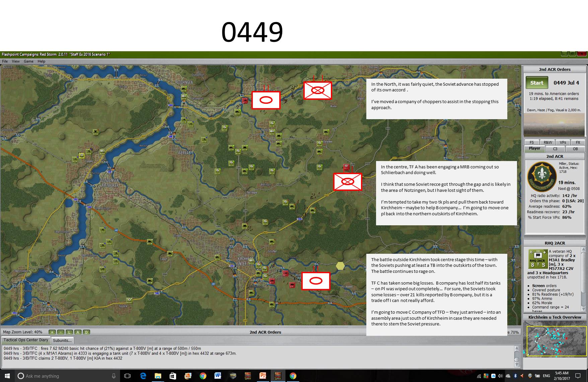This screenshot has width=588, height=382.
Task: Click the 2nd ACR regimental crest emblem
Action: [x=542, y=176]
